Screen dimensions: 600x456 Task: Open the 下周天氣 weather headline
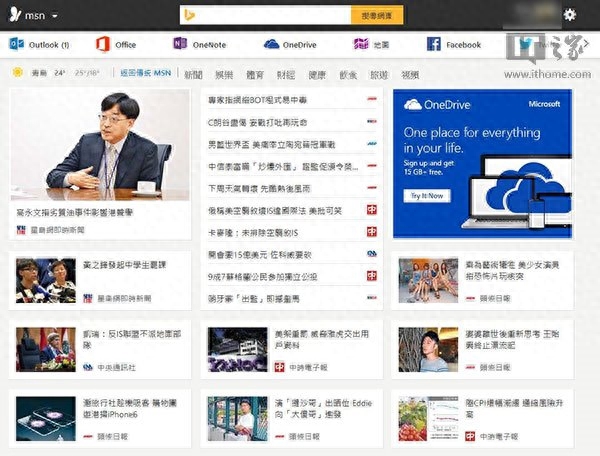259,189
